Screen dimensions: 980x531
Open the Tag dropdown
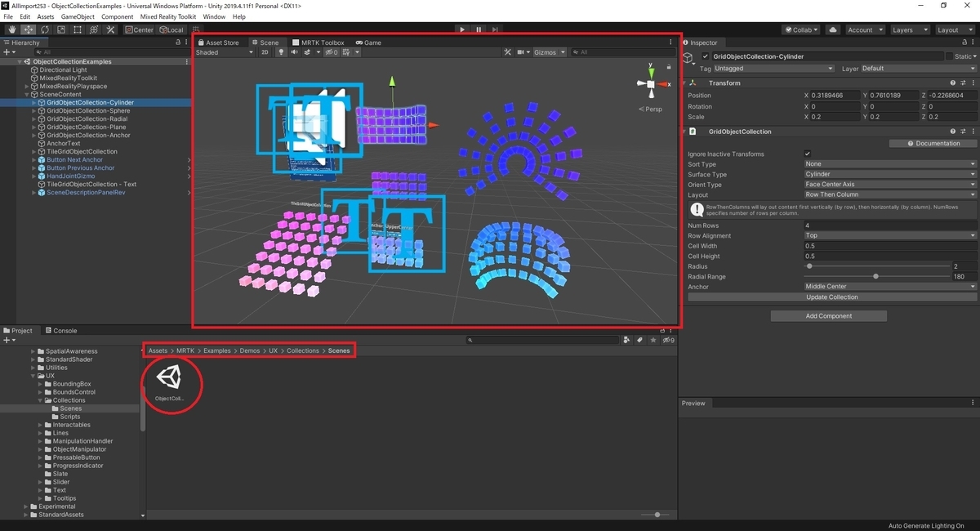tap(774, 69)
